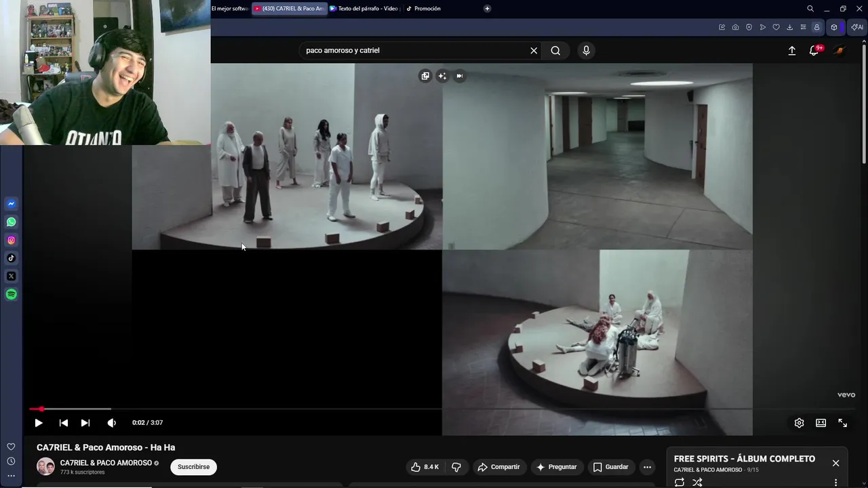
Task: Click the cube extensions icon in toolbar
Action: click(834, 27)
